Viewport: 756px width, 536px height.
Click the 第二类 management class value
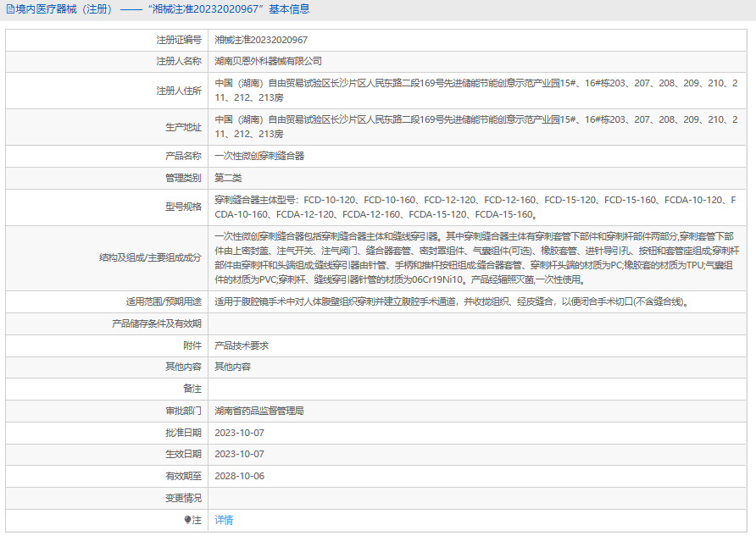point(228,178)
